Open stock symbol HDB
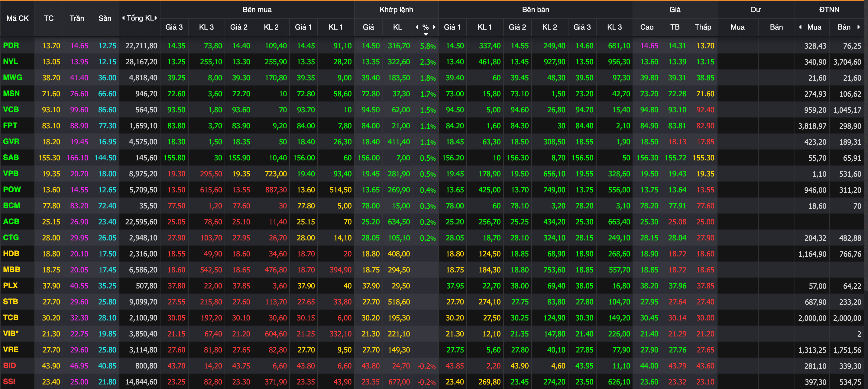The image size is (868, 389). [11, 253]
